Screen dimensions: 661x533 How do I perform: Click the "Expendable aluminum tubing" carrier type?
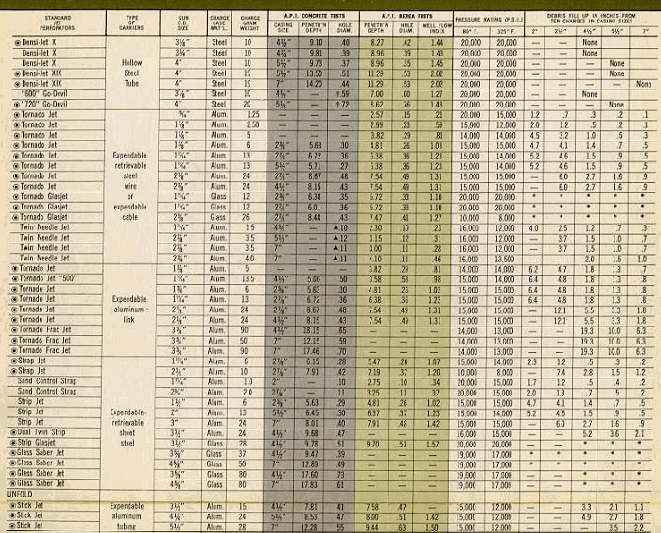(127, 516)
